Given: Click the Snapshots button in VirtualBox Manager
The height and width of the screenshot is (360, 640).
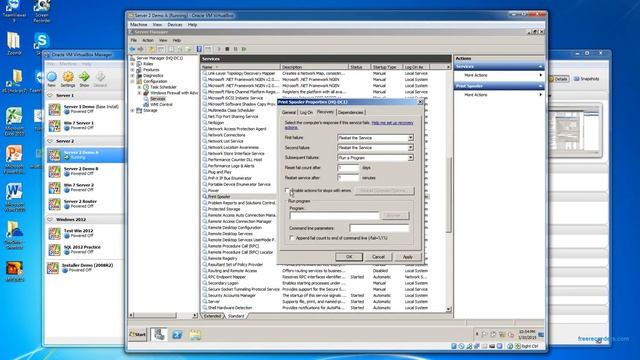Looking at the screenshot, I should (x=587, y=79).
